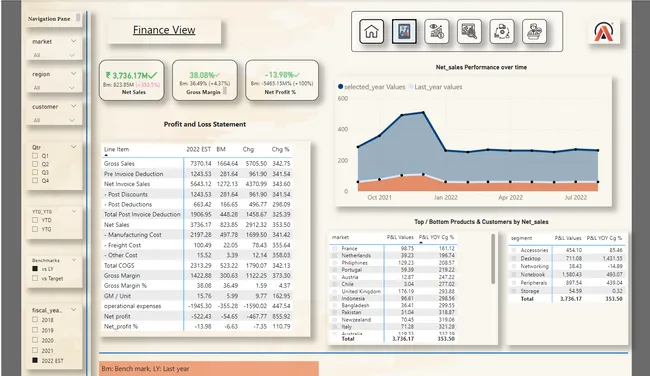Collapse the customer slicer header chevron

point(73,106)
